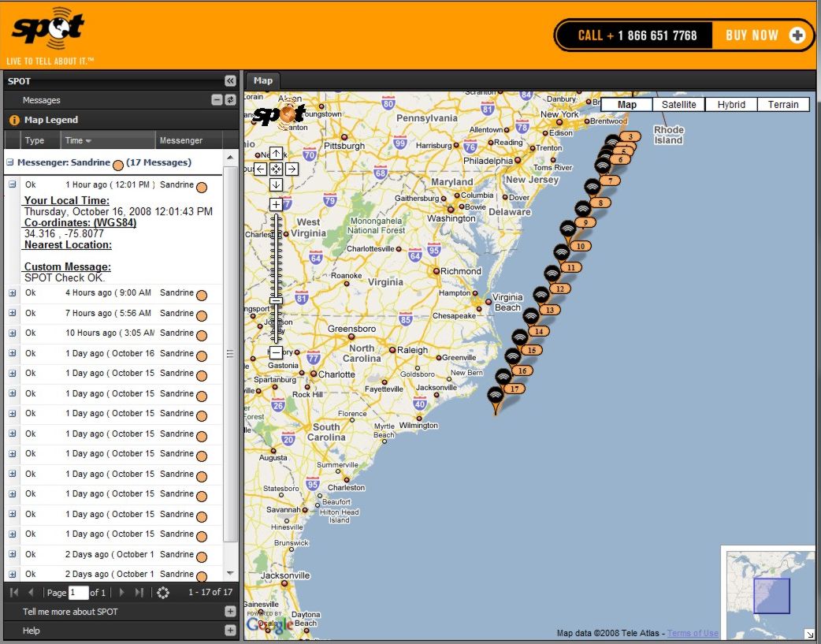
Task: Open Time column sort dropdown
Action: tap(88, 141)
